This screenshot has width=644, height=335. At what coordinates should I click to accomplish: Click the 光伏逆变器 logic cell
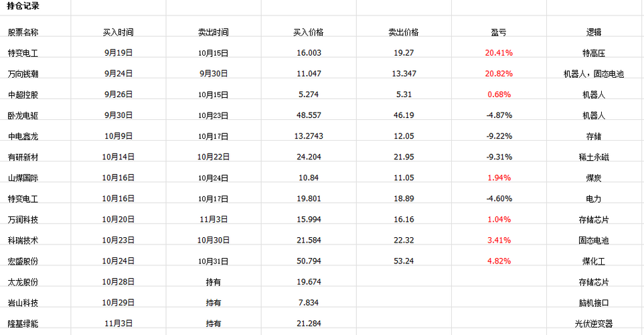[x=594, y=324]
